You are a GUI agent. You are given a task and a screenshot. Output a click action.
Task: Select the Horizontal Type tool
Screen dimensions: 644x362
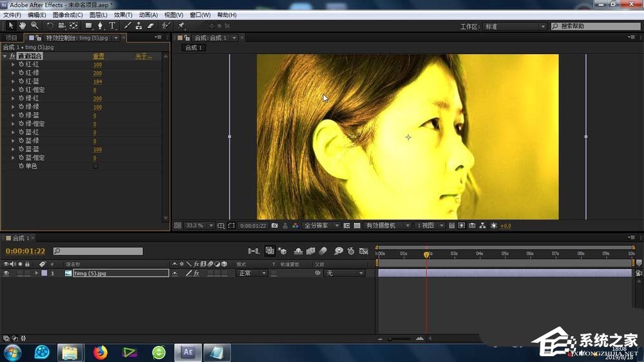(112, 26)
